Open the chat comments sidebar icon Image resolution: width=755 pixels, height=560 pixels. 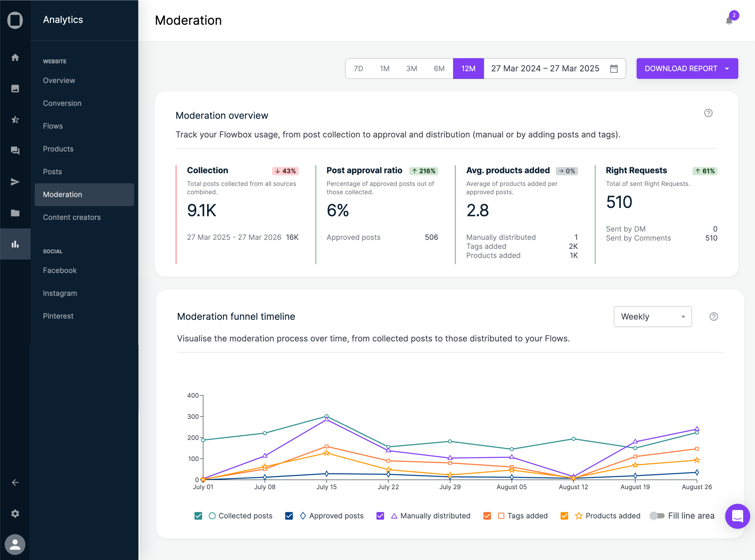[x=15, y=150]
